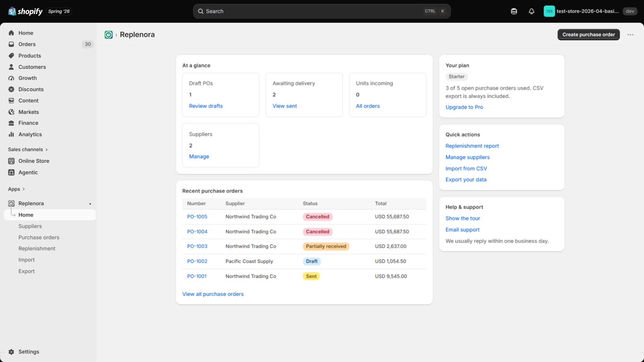The height and width of the screenshot is (362, 644).
Task: Click the Home house icon in sidebar
Action: coord(11,33)
